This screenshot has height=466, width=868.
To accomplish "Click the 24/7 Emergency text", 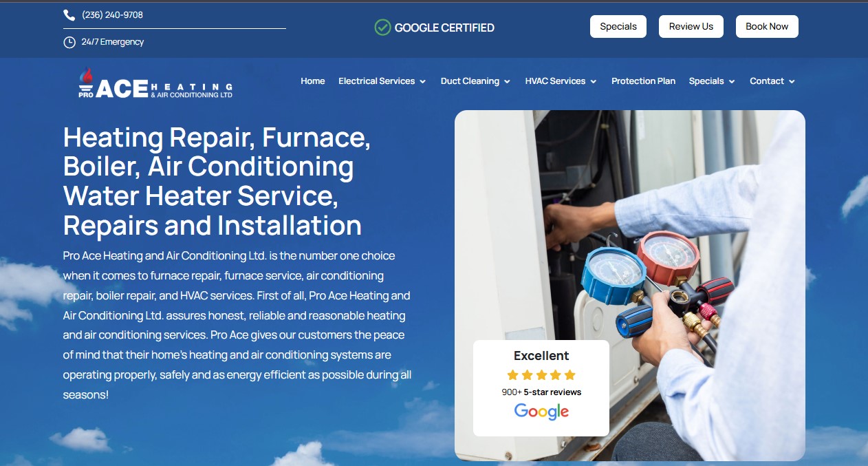I will click(113, 42).
